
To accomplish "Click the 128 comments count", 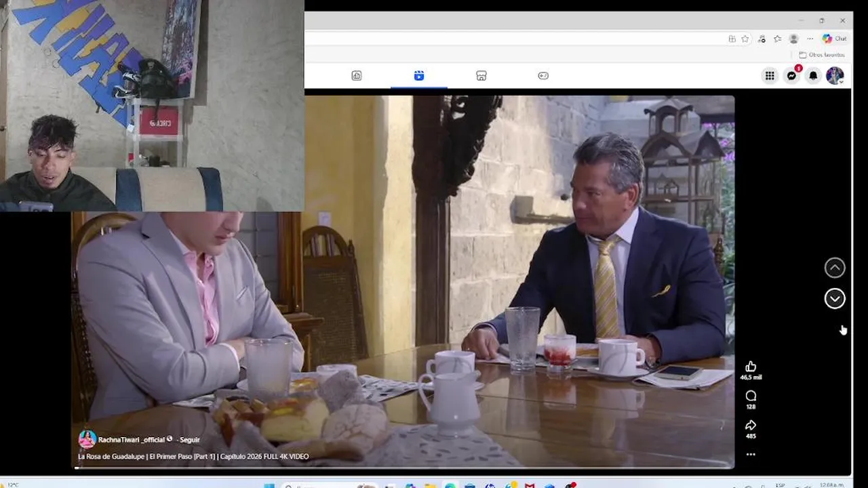I will [751, 407].
